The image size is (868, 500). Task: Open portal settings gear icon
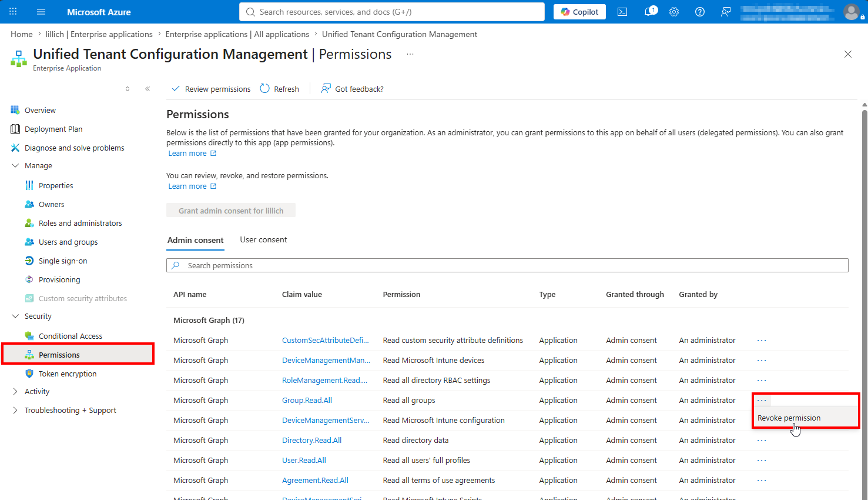pyautogui.click(x=674, y=12)
